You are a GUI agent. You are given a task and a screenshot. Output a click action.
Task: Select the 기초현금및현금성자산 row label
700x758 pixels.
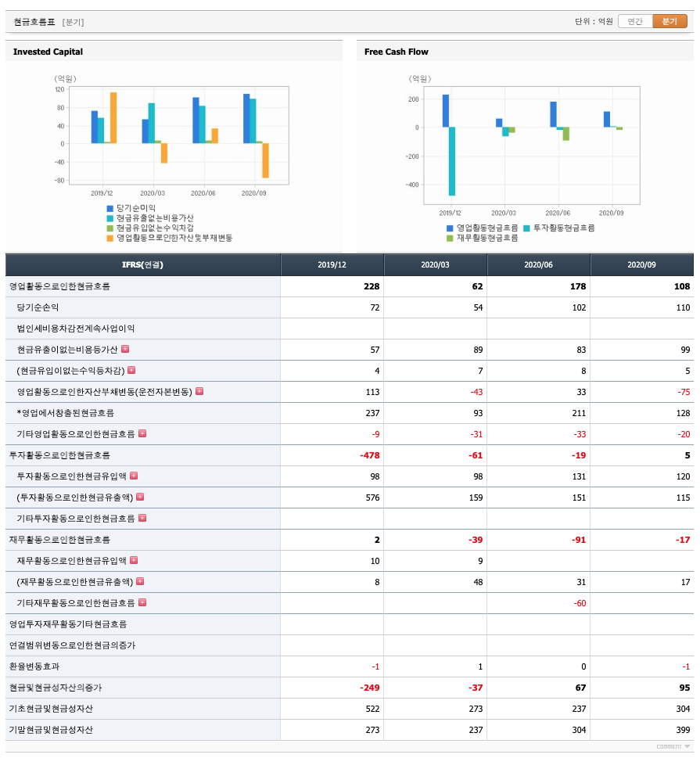(51, 709)
